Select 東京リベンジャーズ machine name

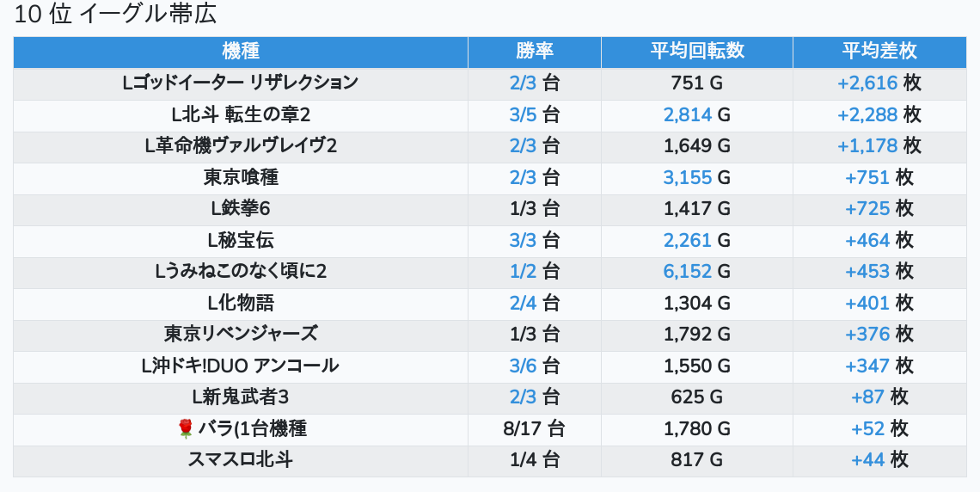[x=241, y=334]
